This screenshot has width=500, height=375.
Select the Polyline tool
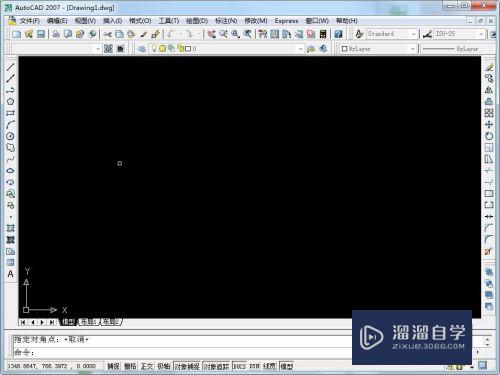point(10,90)
